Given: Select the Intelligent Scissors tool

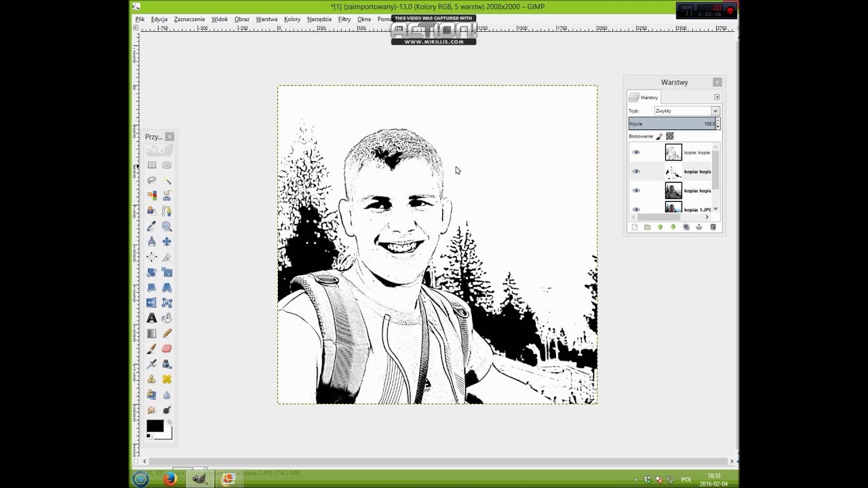Looking at the screenshot, I should (x=167, y=195).
